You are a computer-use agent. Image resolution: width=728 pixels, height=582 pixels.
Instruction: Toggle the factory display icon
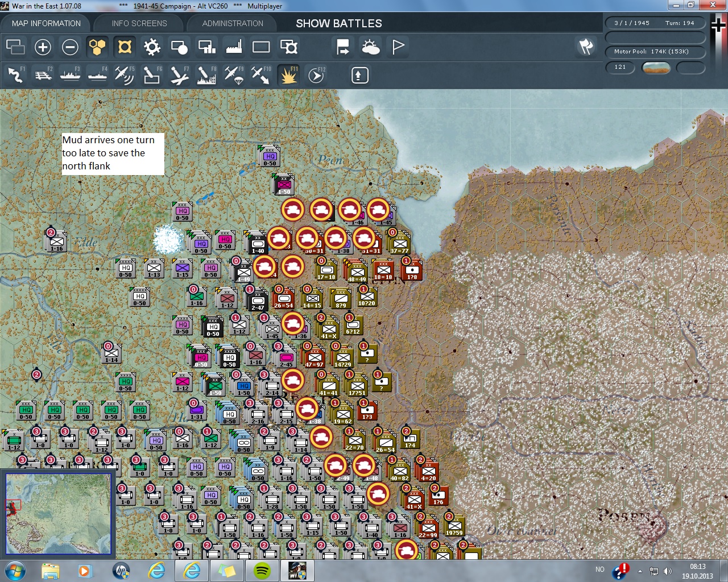(x=234, y=47)
